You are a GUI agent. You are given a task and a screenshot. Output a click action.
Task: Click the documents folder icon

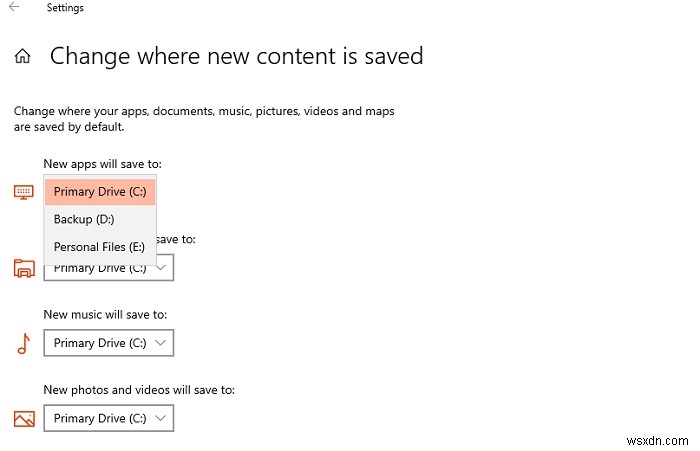coord(24,267)
